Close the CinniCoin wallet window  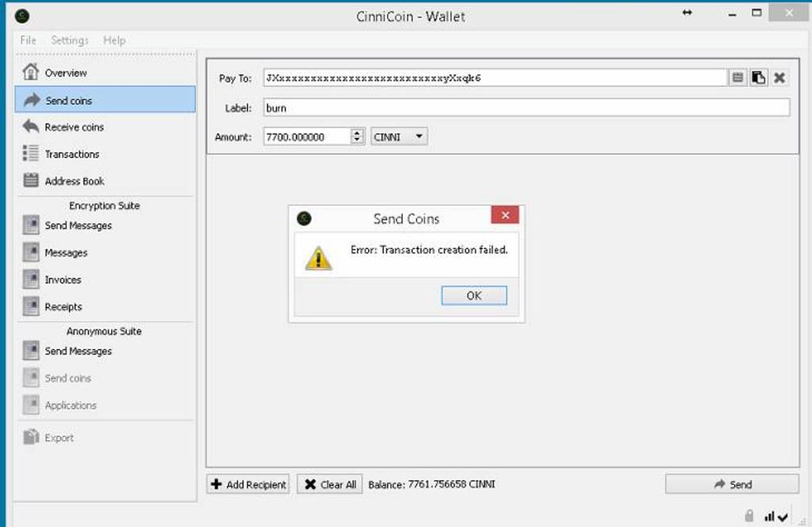pyautogui.click(x=789, y=13)
